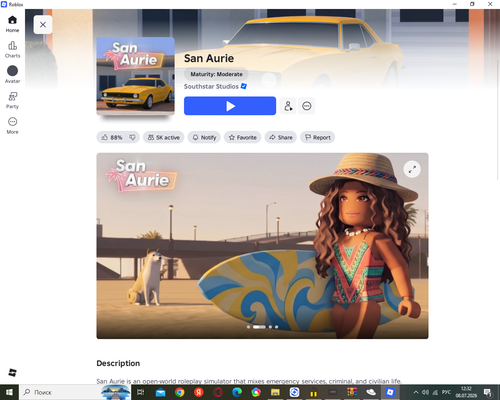Open Southstar Studios creator page
Viewport: 500px width, 400px height.
point(211,87)
